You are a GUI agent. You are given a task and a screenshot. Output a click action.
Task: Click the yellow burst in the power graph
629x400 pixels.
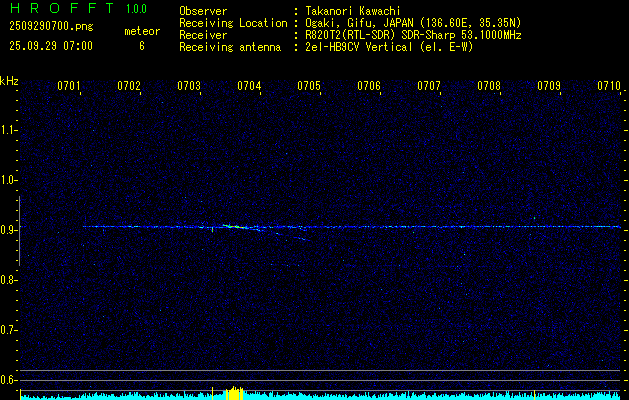point(235,393)
